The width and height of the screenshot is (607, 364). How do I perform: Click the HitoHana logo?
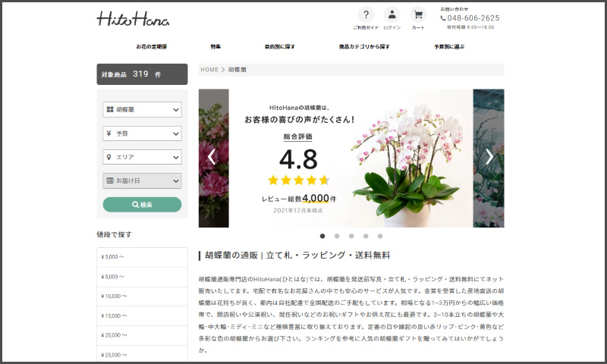click(x=133, y=19)
